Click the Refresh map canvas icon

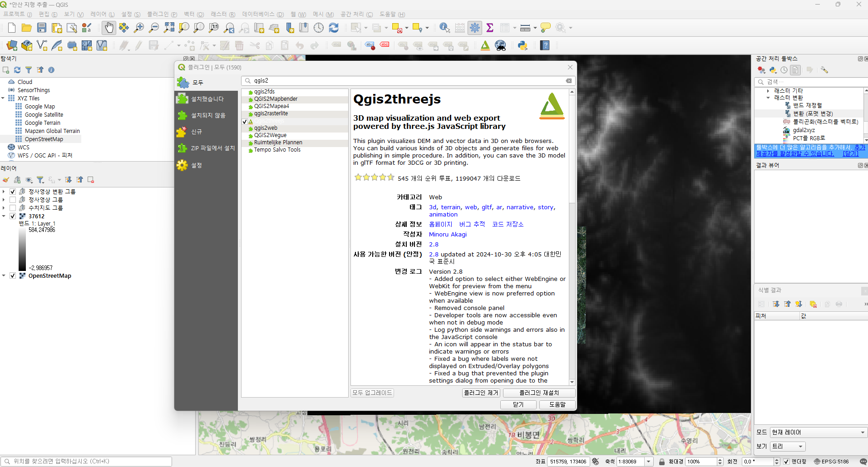[334, 28]
